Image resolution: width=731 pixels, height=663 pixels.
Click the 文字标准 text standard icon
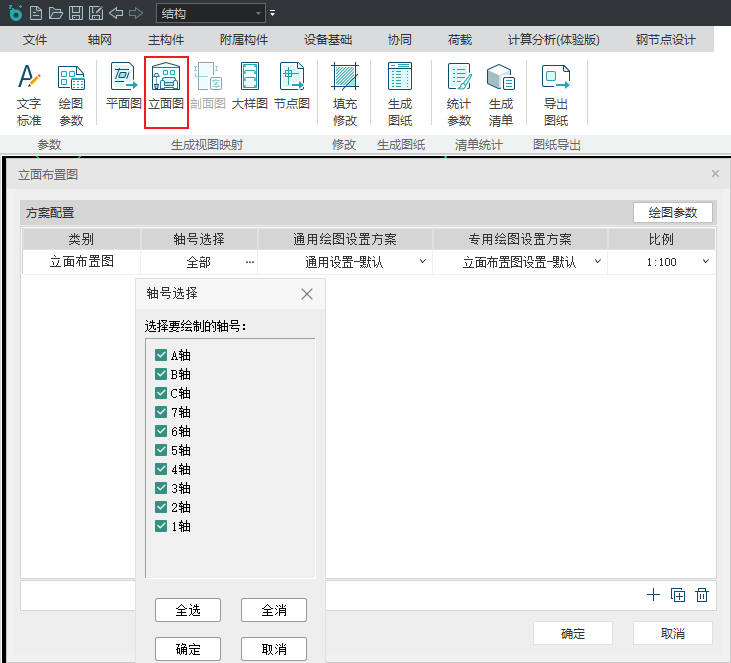[x=29, y=94]
